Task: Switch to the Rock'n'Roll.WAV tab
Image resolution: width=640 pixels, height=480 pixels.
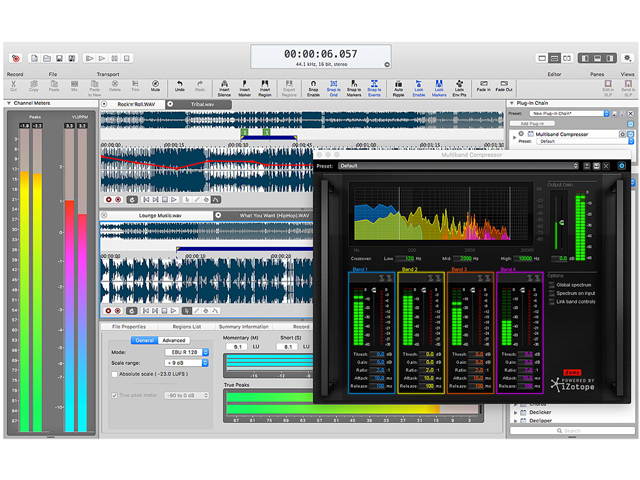Action: 136,104
